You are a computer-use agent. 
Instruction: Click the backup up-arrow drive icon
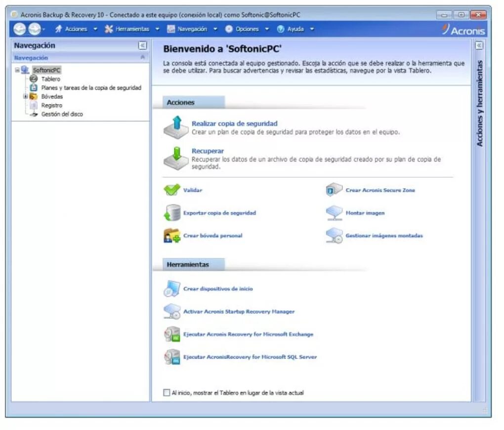176,127
